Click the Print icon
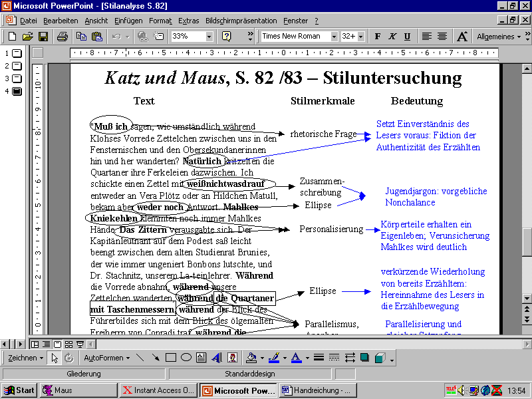This screenshot has width=532, height=399. (x=62, y=37)
